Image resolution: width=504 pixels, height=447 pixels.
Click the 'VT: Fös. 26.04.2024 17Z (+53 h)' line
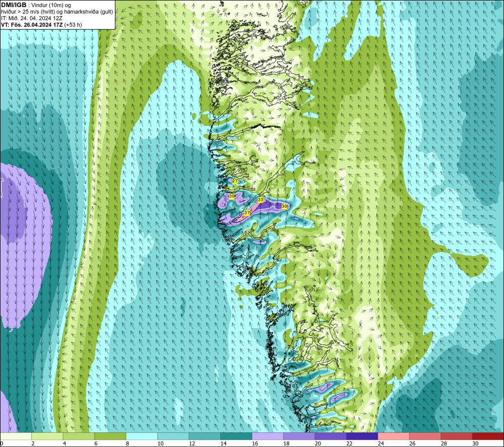41,25
